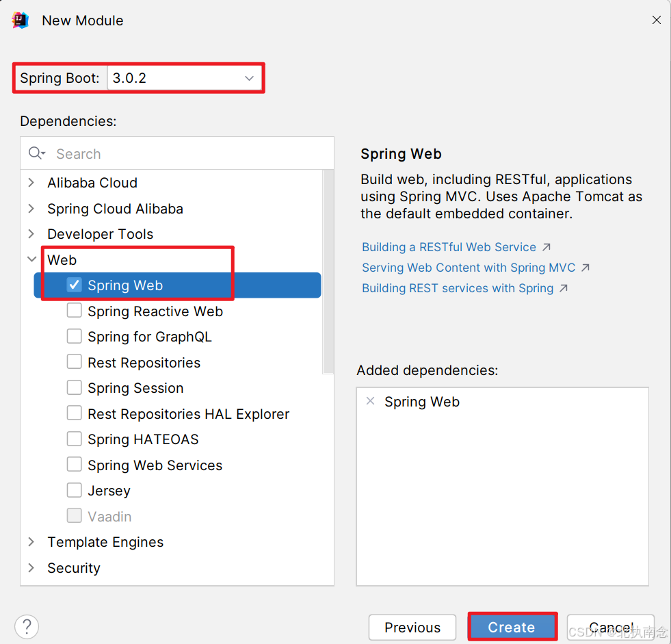Enable the Spring Session checkbox
The width and height of the screenshot is (671, 644).
(x=74, y=387)
